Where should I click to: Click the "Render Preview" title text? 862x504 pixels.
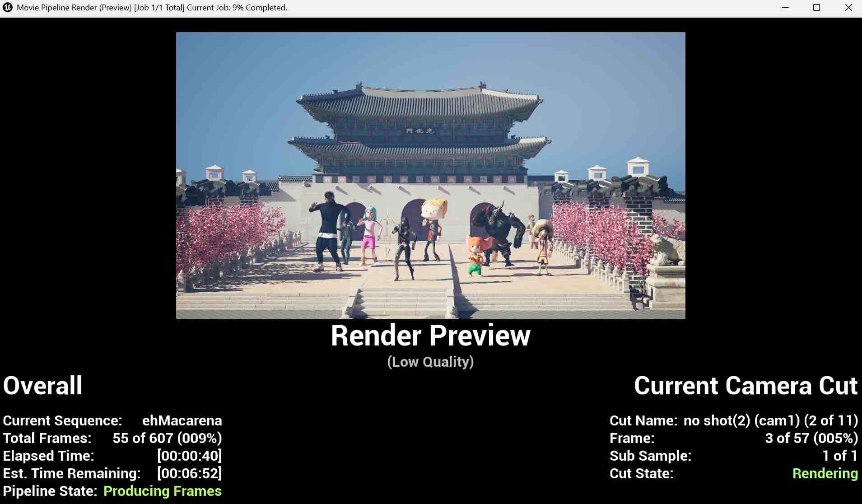click(431, 336)
